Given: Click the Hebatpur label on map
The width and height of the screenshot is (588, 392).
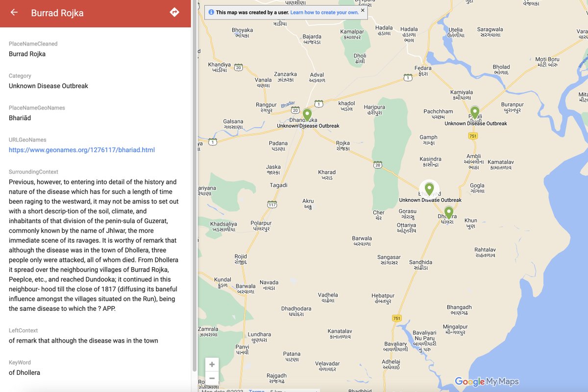Looking at the screenshot, I should (x=383, y=299).
